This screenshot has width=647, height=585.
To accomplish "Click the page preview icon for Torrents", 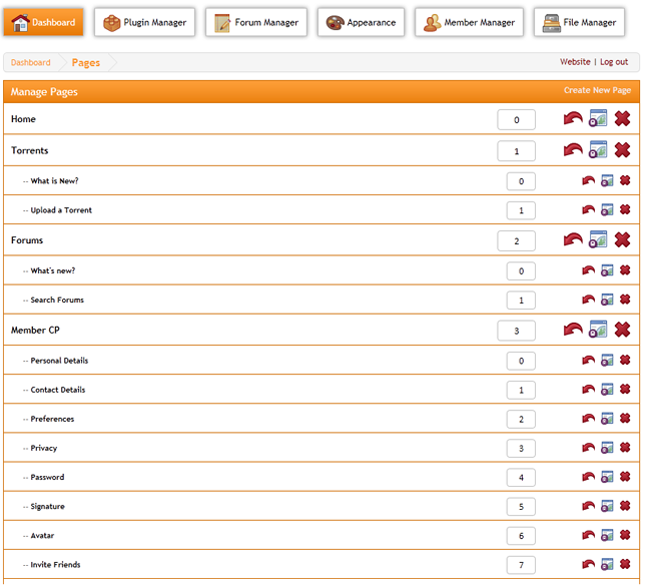I will [598, 150].
